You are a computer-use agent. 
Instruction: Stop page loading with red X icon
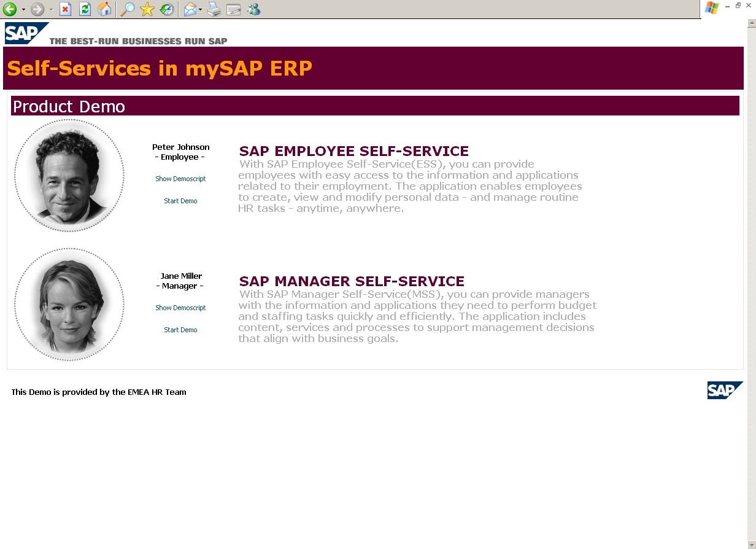65,9
